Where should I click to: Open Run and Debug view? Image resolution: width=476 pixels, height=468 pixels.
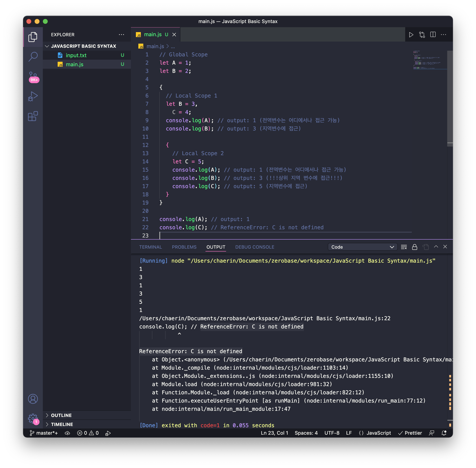point(33,96)
